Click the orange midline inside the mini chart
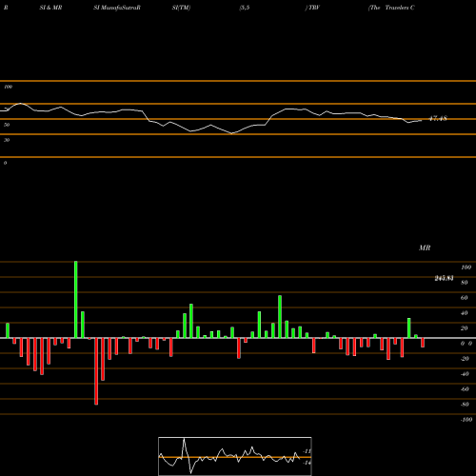The height and width of the screenshot is (476, 476). point(235,457)
